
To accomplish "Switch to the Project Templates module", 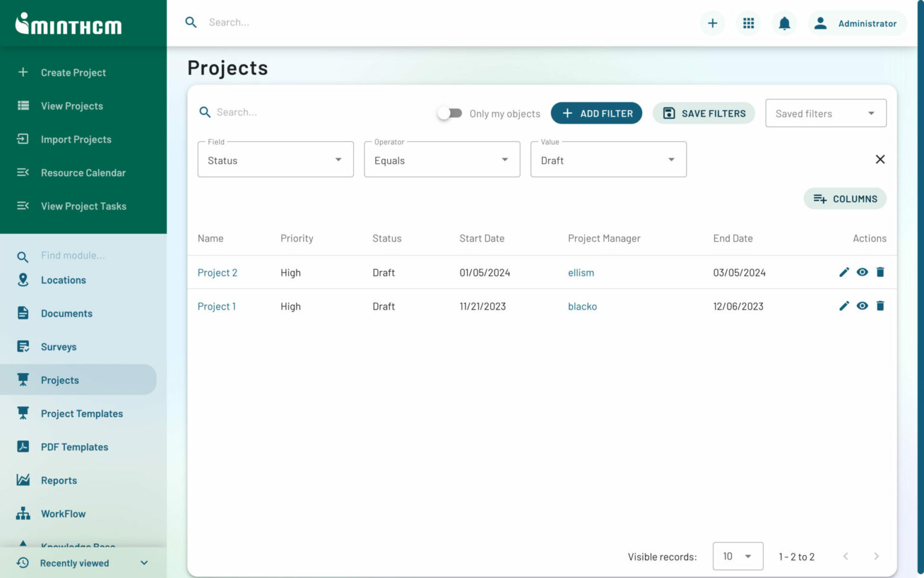I will pyautogui.click(x=82, y=414).
